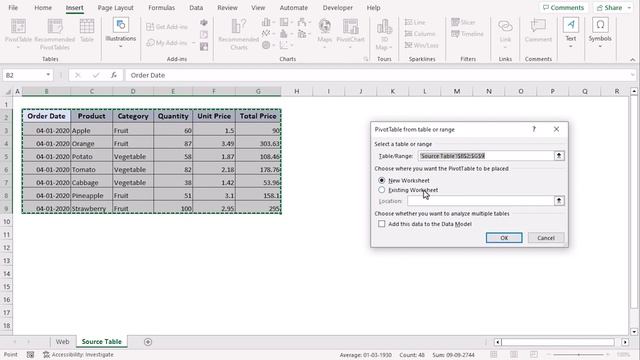
Task: Open the Charts group dialog launcher
Action: (366, 59)
